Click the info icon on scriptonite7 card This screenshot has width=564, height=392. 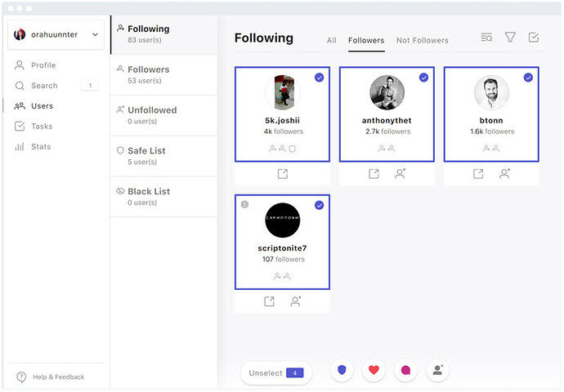(x=244, y=204)
